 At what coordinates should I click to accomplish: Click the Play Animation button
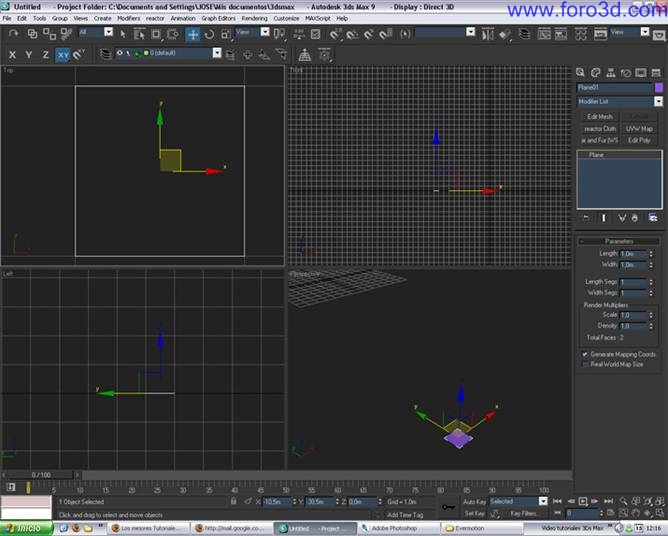(x=583, y=501)
